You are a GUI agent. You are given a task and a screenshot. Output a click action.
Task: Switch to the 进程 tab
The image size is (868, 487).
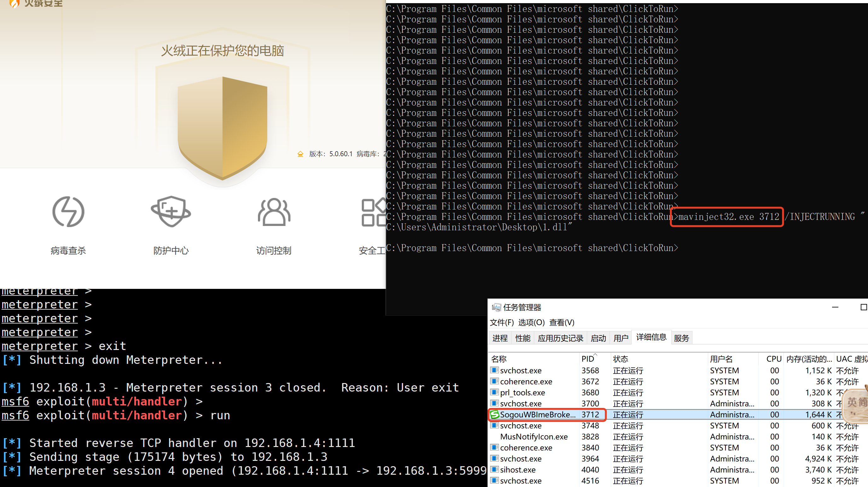pos(500,338)
